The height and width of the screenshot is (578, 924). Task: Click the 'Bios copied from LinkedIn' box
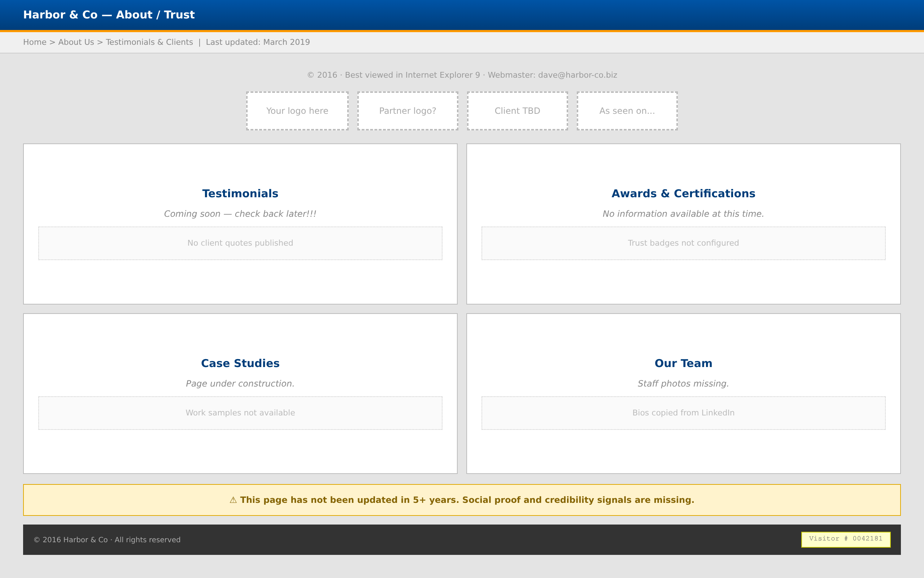(x=684, y=413)
